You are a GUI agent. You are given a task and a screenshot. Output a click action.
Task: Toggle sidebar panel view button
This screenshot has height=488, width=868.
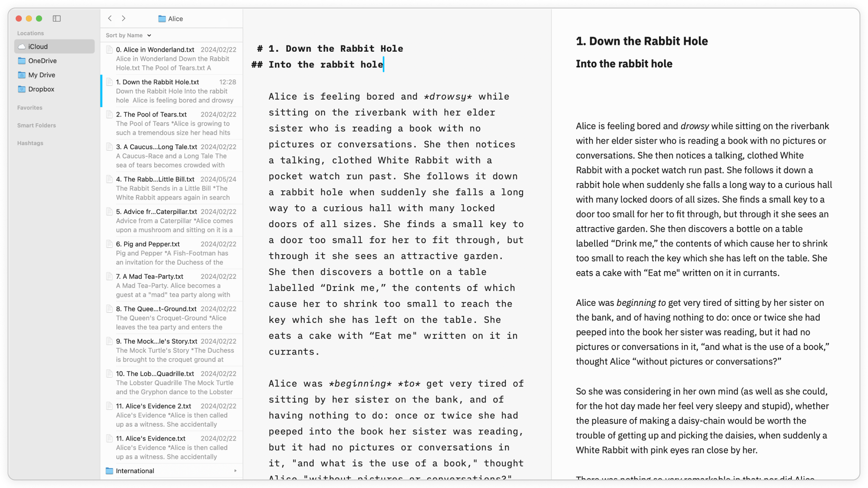[x=57, y=19]
